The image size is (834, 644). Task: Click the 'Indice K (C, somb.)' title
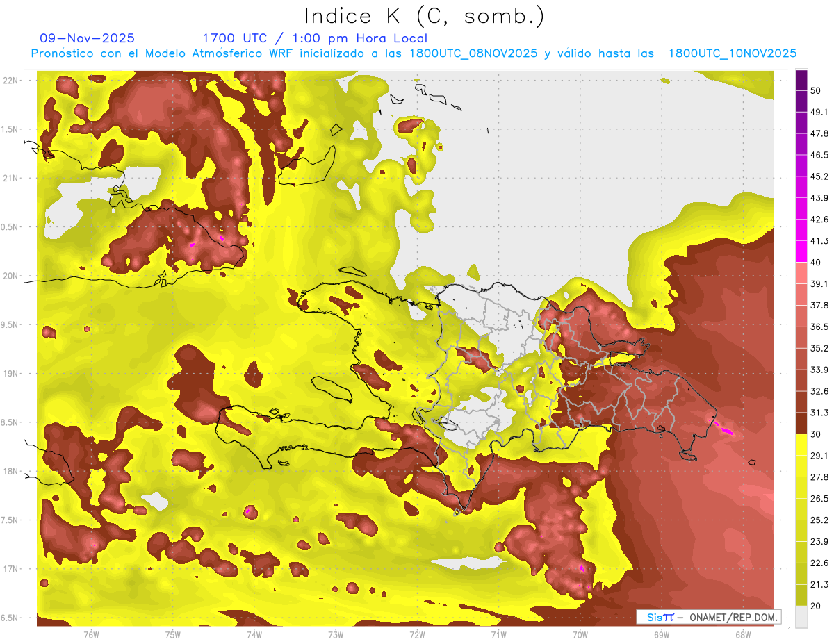pos(424,17)
